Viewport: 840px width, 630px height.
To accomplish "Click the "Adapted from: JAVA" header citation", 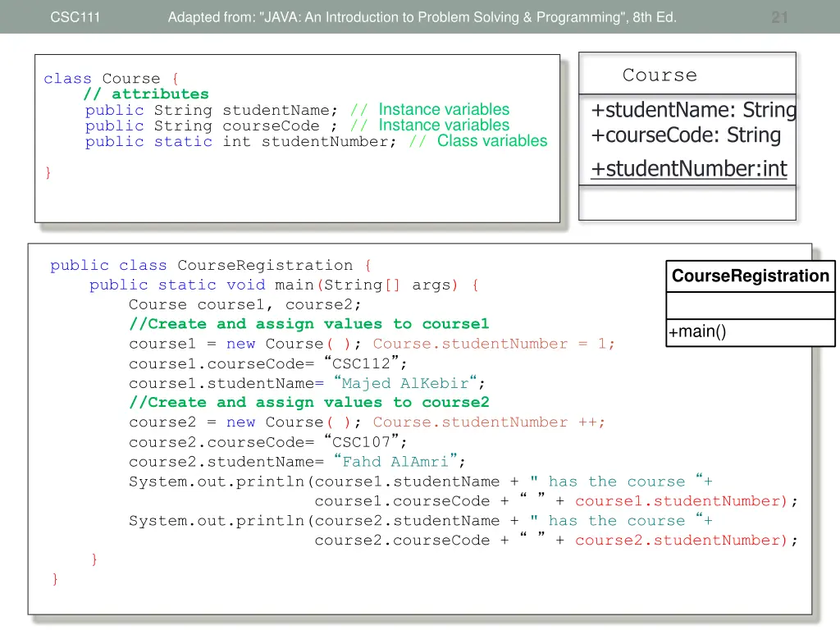I will coord(422,17).
